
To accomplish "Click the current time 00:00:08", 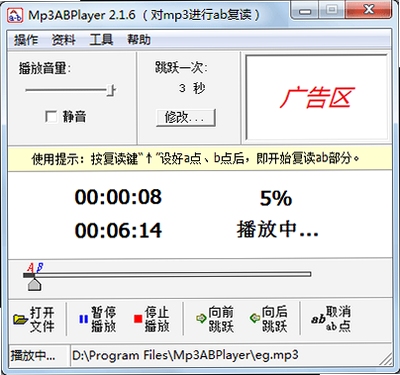I will [x=118, y=197].
